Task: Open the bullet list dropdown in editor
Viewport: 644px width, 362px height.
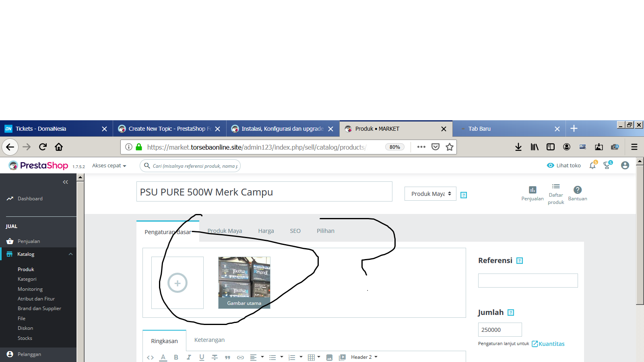Action: (276, 357)
